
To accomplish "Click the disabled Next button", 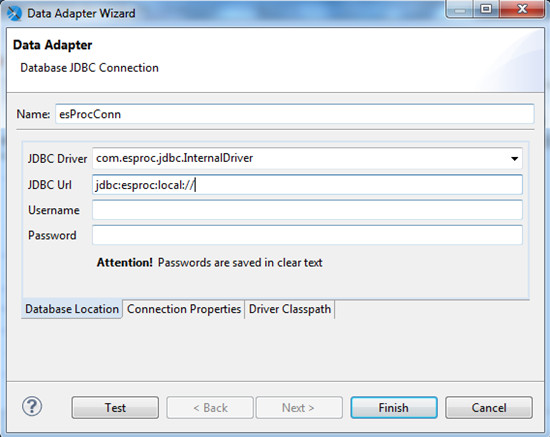I will pos(299,408).
